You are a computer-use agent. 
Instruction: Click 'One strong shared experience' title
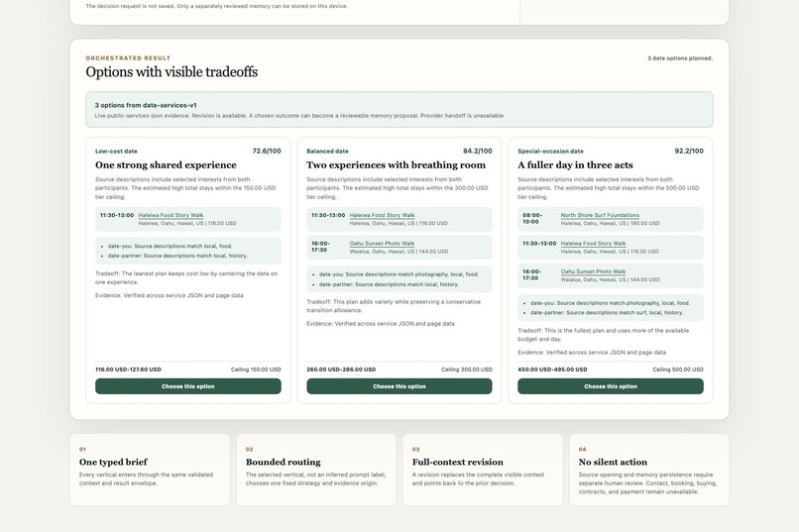coord(166,164)
